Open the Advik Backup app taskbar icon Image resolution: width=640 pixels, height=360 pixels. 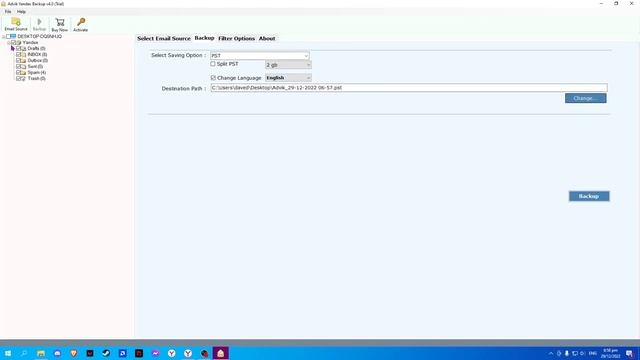coord(220,353)
